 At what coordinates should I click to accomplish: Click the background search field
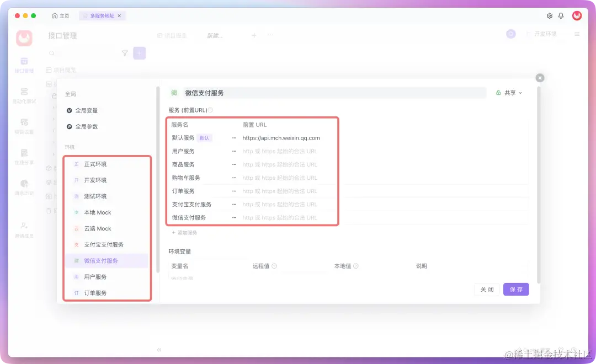(82, 53)
